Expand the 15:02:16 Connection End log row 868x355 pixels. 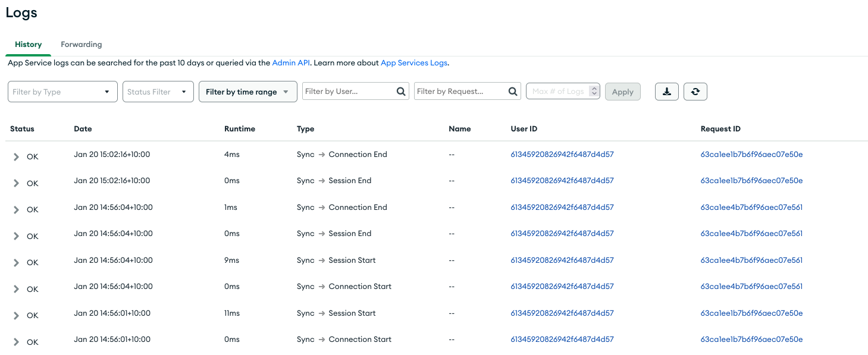(x=16, y=157)
